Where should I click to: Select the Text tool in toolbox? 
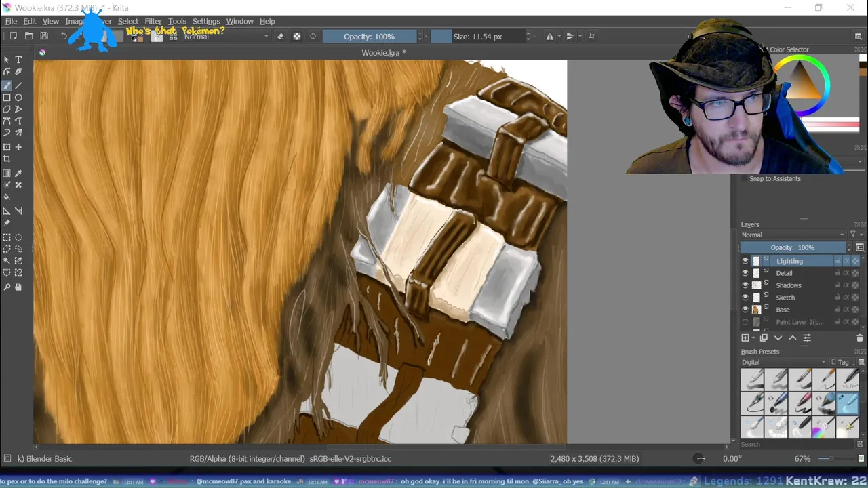(x=18, y=60)
